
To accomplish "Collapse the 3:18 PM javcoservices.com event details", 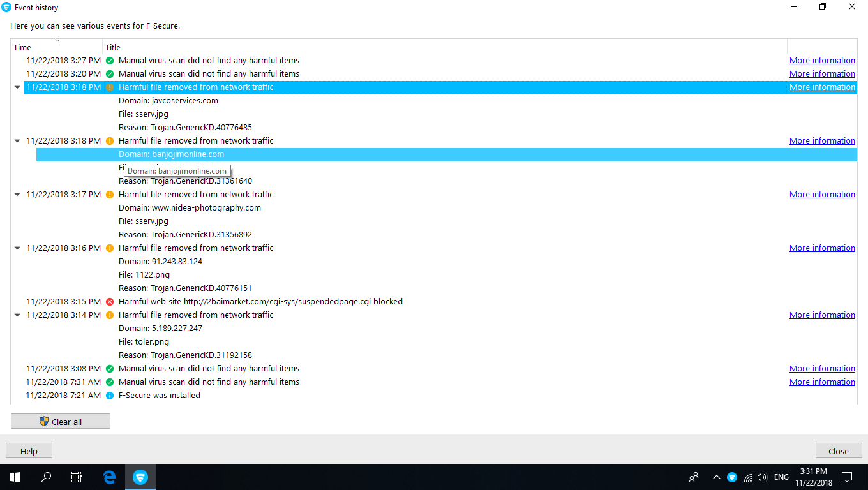I will [x=17, y=87].
